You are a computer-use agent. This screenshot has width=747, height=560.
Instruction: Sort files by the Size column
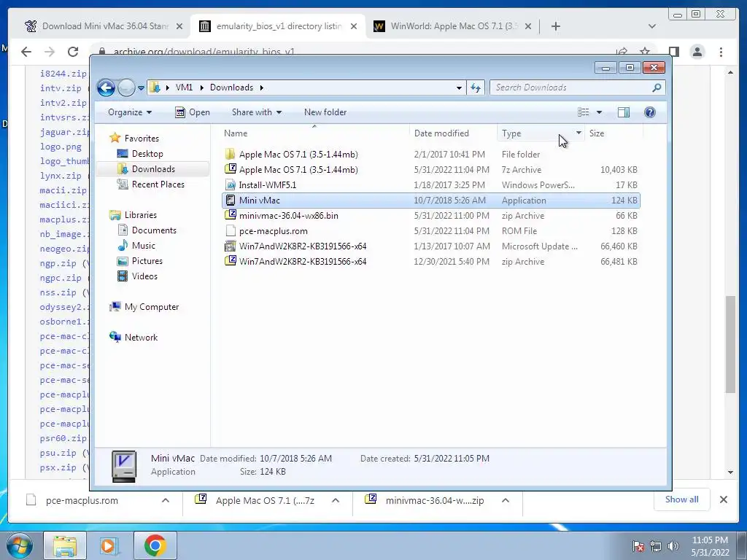(x=613, y=133)
